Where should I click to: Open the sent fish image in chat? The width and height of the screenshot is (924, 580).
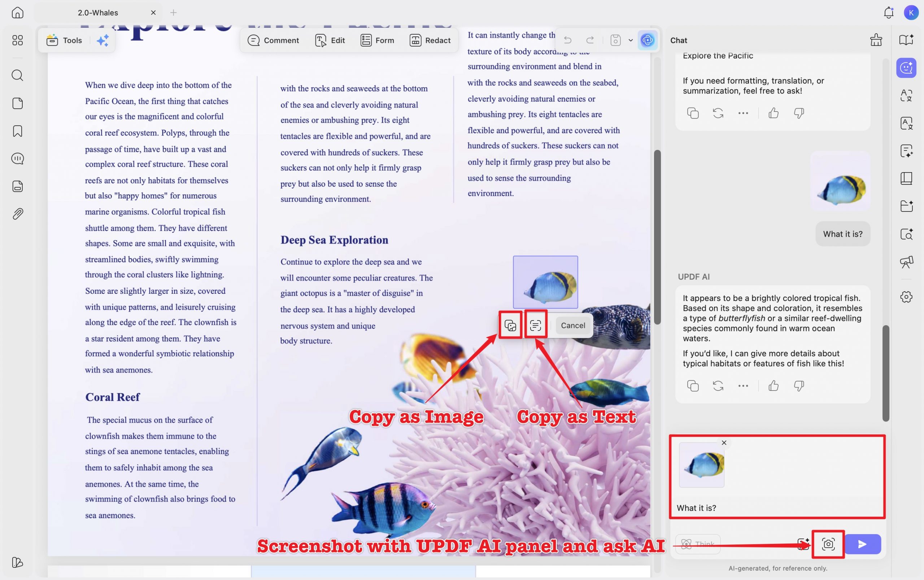[840, 181]
